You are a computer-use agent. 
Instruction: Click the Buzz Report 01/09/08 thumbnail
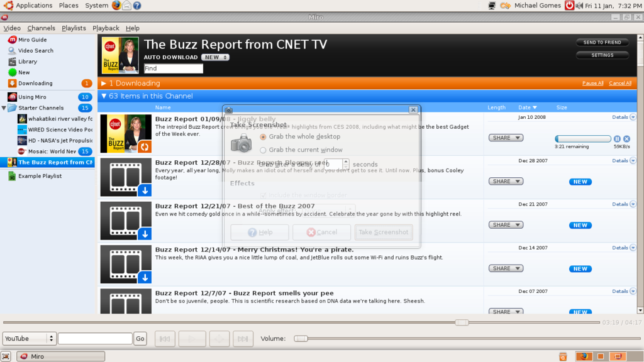pyautogui.click(x=126, y=133)
